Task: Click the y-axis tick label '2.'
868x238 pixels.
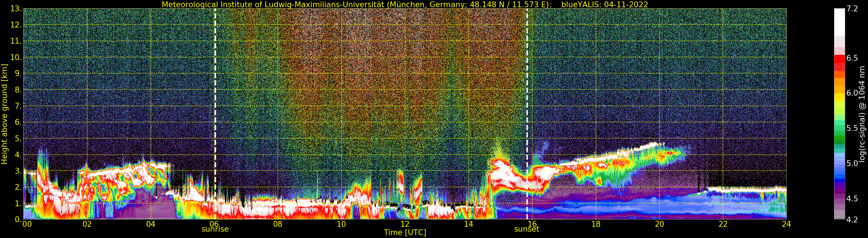Action: (18, 187)
